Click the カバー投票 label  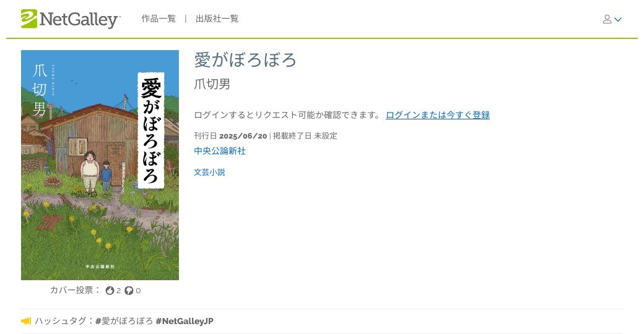click(75, 291)
